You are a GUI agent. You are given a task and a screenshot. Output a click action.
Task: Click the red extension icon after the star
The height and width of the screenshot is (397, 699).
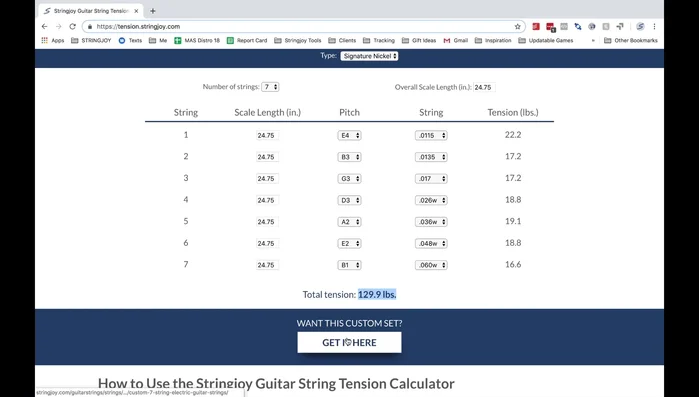click(536, 27)
